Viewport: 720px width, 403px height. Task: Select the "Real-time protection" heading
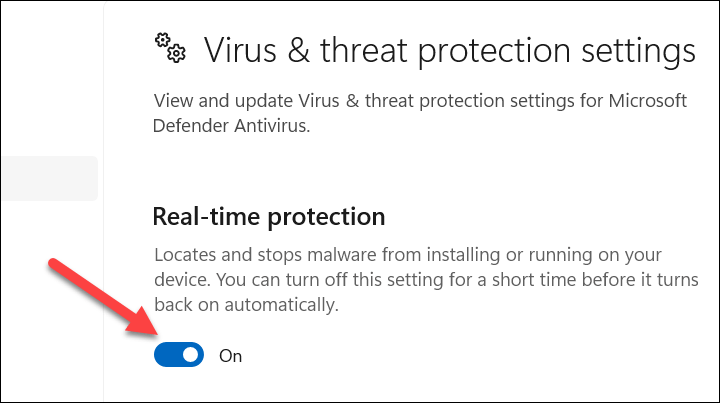click(x=268, y=216)
